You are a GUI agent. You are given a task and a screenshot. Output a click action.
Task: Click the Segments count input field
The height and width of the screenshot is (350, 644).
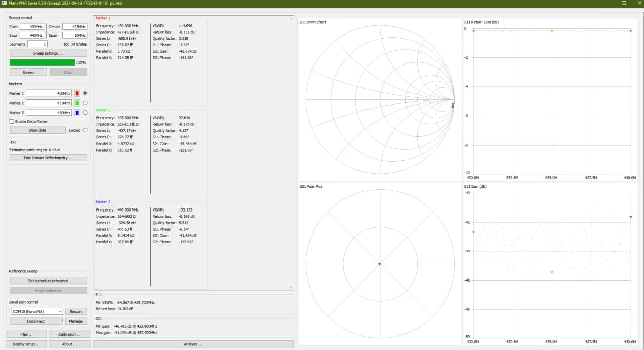37,44
